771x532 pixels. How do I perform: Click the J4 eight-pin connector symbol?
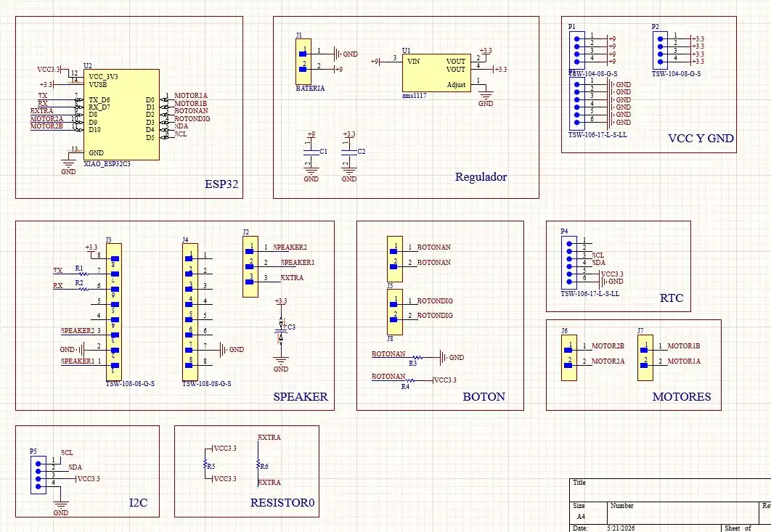190,312
